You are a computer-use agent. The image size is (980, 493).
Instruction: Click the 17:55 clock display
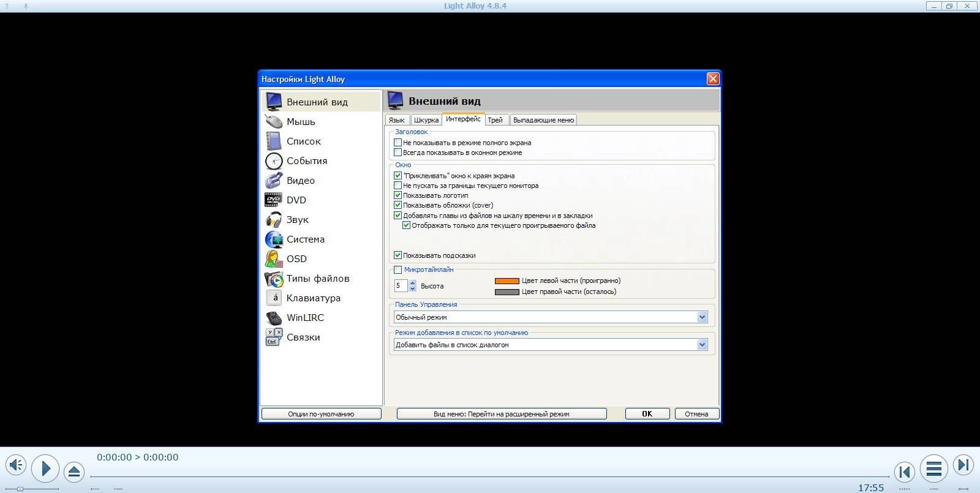[x=871, y=488]
